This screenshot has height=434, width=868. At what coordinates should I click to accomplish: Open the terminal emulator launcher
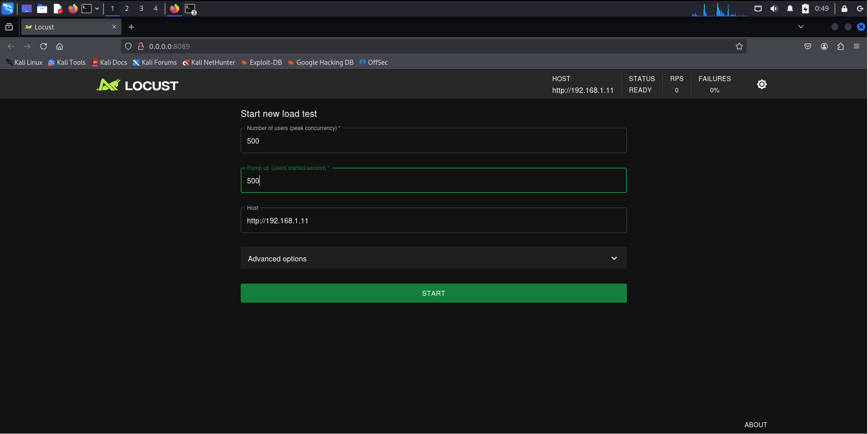pos(87,8)
